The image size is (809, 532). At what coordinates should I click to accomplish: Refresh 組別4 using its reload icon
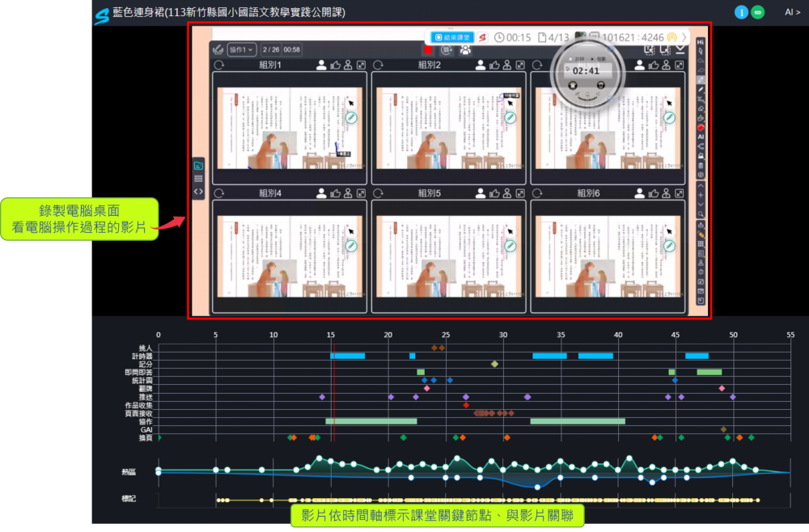(x=218, y=193)
